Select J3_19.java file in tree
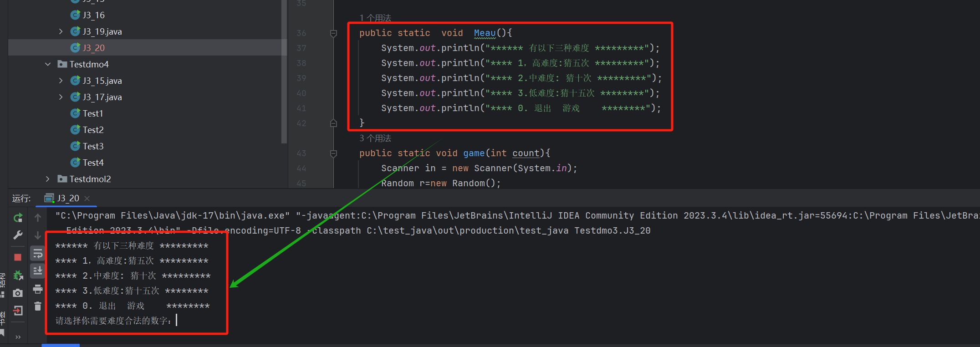Viewport: 980px width, 347px height. click(102, 31)
